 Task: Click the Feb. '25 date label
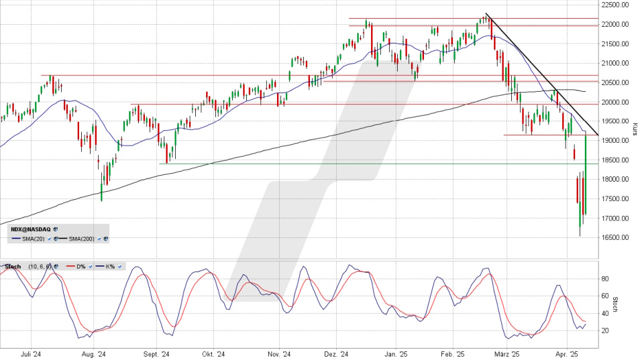coord(453,354)
